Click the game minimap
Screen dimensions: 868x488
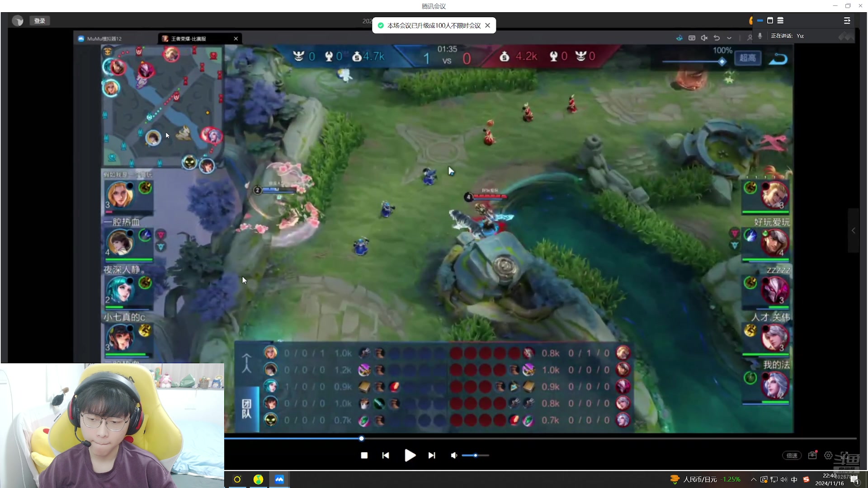point(162,107)
